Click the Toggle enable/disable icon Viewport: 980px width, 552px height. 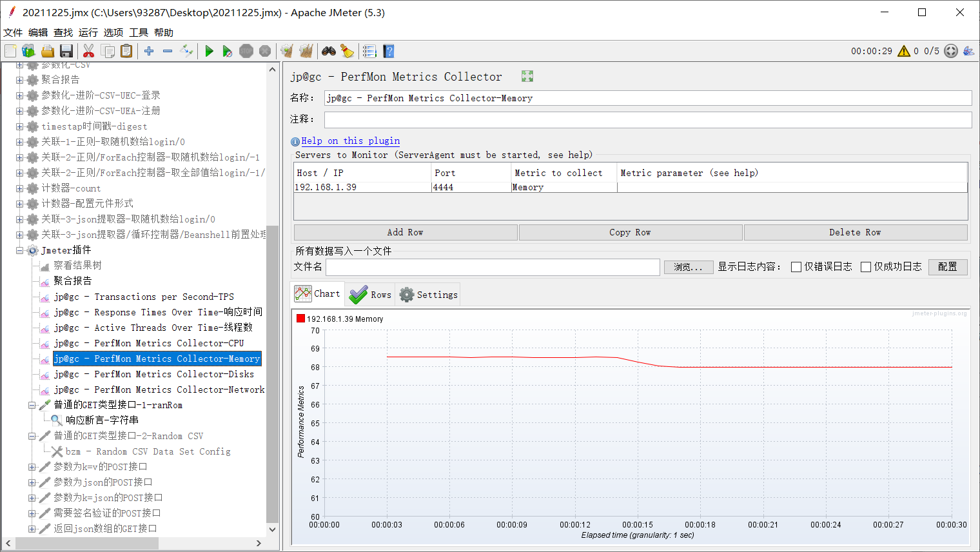[x=186, y=51]
